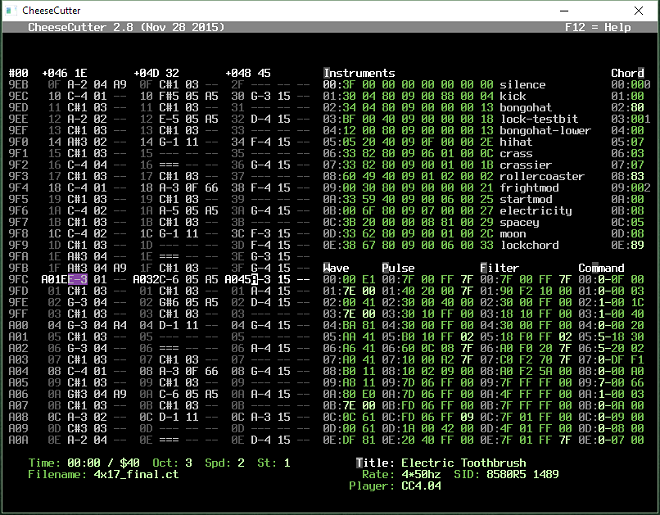Screen dimensions: 660x515
Task: Click the CheeseCutter app icon in title bar
Action: coord(10,11)
